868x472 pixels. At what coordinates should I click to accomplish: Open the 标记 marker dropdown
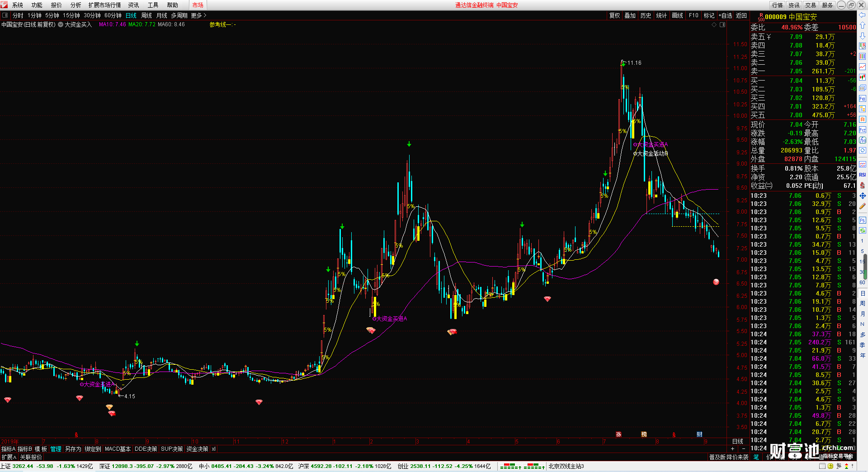[709, 15]
